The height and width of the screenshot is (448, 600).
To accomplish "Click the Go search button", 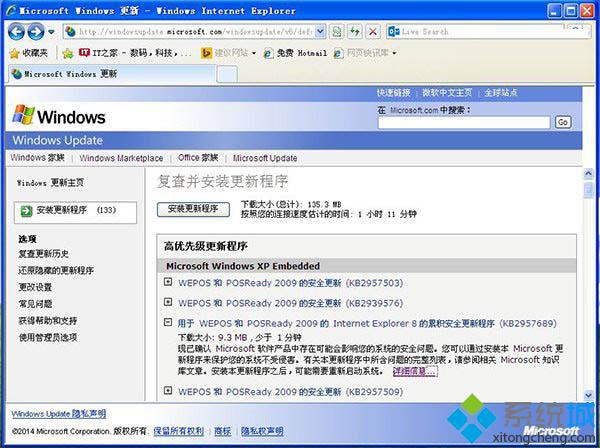I will (563, 122).
